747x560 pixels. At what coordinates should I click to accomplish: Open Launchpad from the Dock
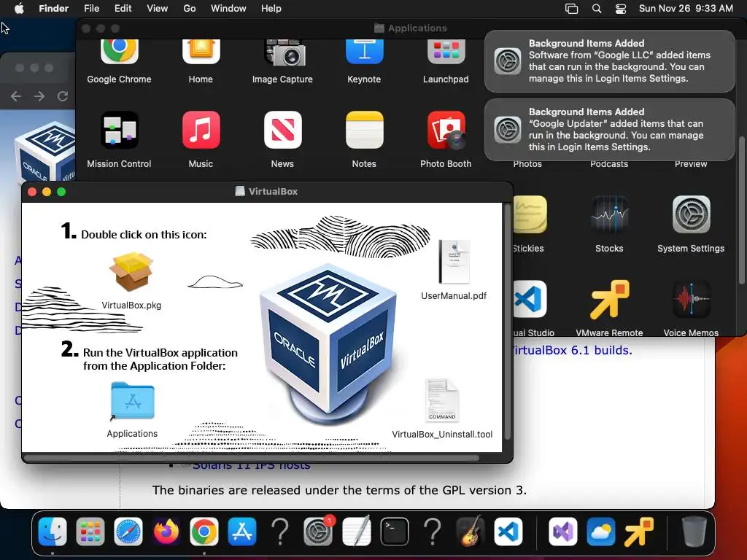point(90,532)
